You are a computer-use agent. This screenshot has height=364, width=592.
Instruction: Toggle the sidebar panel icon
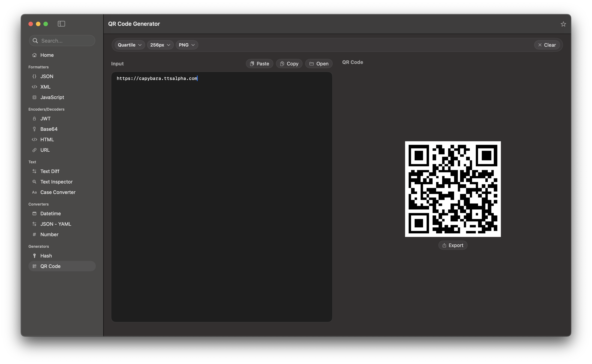(x=61, y=24)
